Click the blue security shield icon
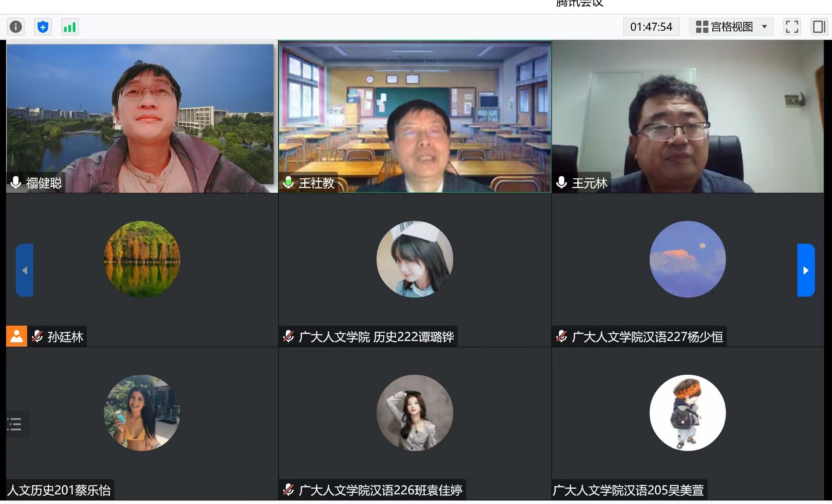The height and width of the screenshot is (504, 832). (x=43, y=27)
